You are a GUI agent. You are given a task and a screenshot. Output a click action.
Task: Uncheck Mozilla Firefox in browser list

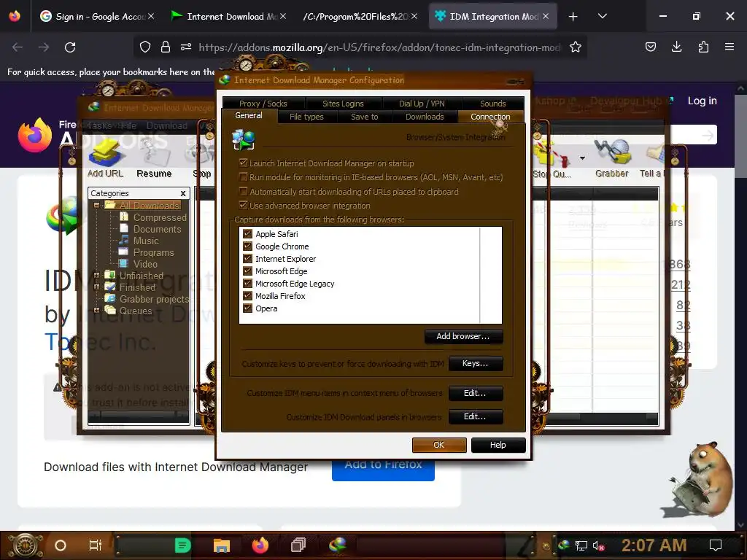click(247, 296)
